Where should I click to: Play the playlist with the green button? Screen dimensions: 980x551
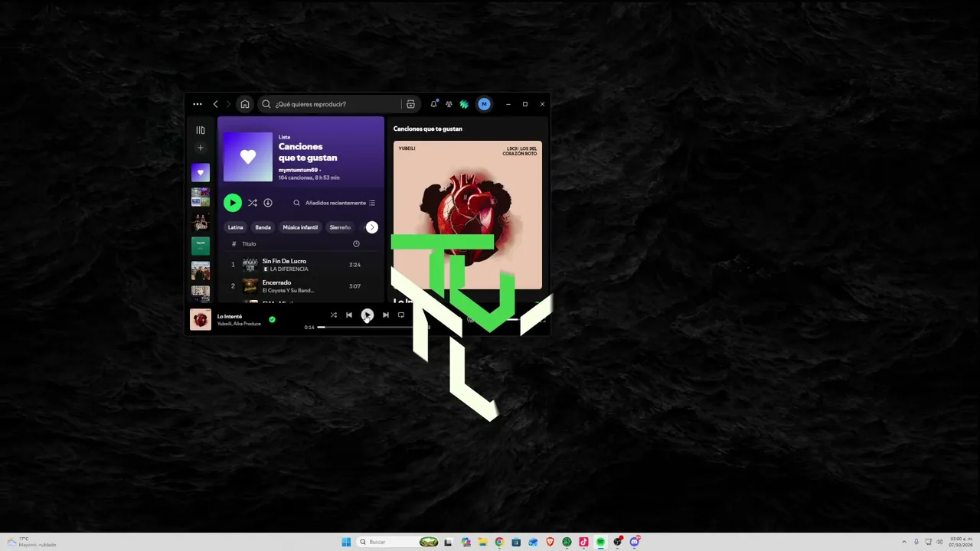(x=232, y=203)
